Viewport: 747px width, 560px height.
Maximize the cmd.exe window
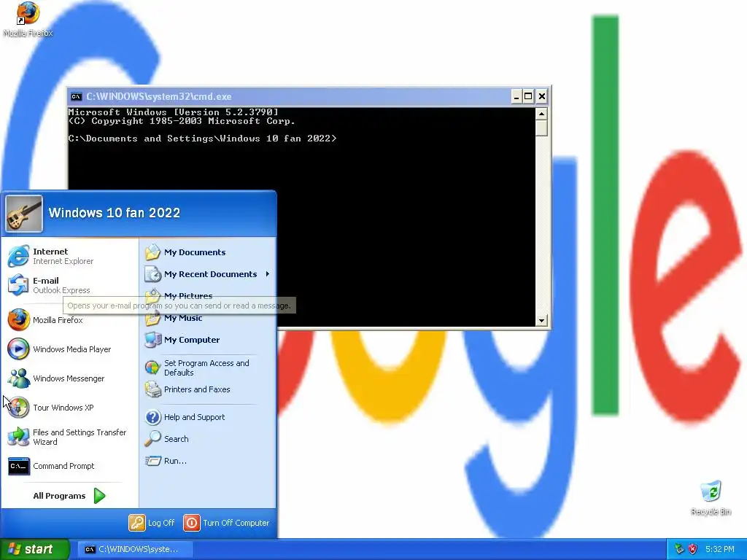[528, 97]
